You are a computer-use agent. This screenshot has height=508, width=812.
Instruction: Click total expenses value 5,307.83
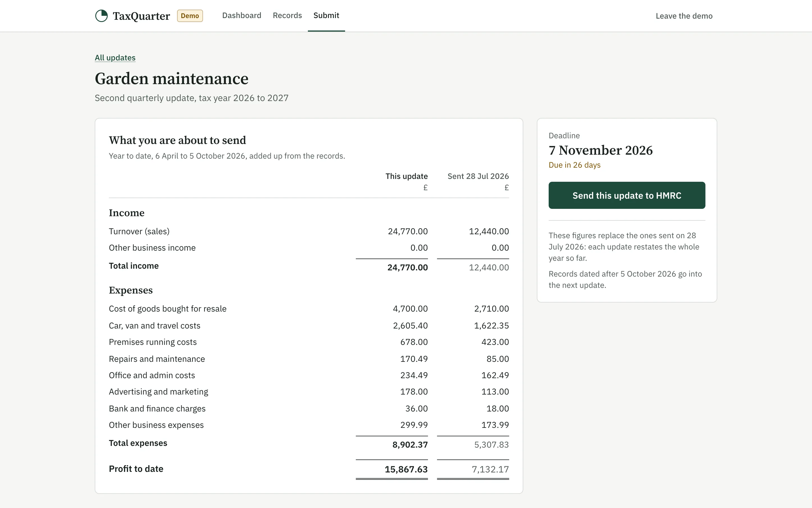click(x=491, y=445)
